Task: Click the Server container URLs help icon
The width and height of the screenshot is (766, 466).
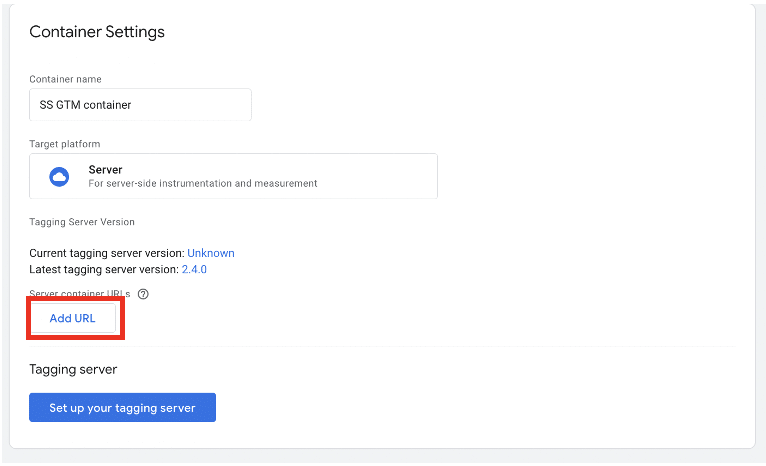Action: tap(143, 294)
